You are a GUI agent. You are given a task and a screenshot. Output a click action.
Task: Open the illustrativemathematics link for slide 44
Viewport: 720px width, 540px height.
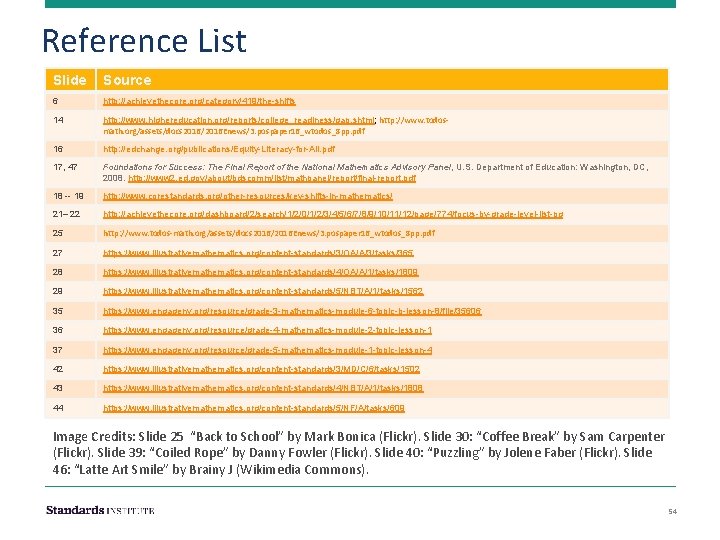[x=253, y=408]
